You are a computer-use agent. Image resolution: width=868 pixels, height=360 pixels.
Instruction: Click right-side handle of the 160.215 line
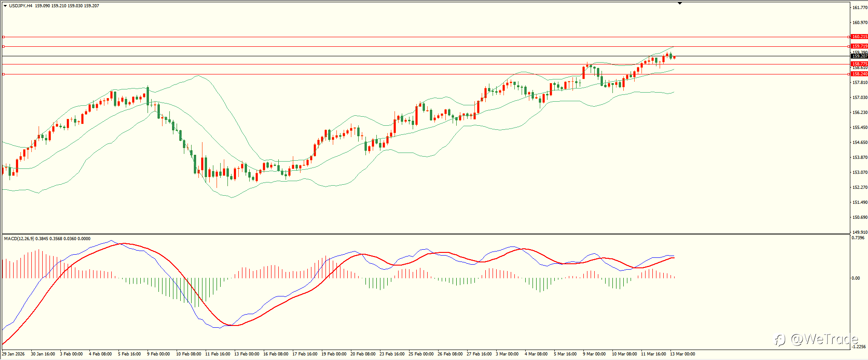tap(848, 37)
